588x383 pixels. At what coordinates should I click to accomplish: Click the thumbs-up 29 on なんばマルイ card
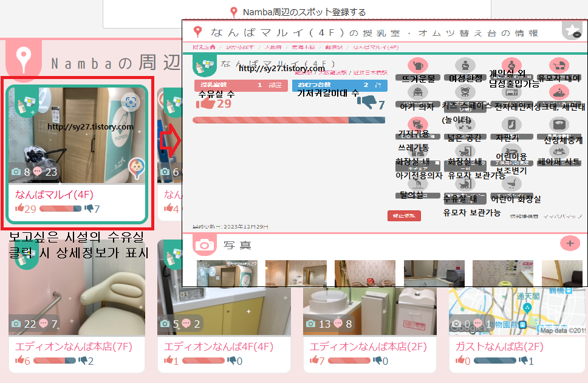19,208
